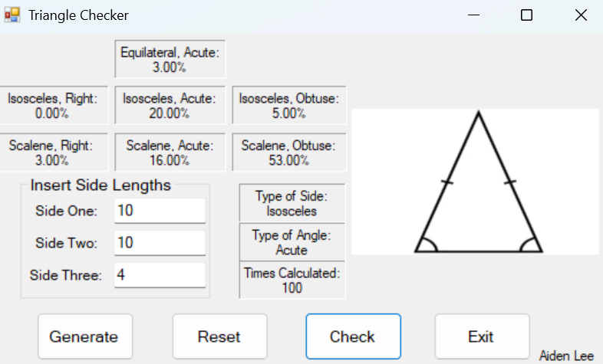
Task: Maximize the Triangle Checker window
Action: click(526, 15)
